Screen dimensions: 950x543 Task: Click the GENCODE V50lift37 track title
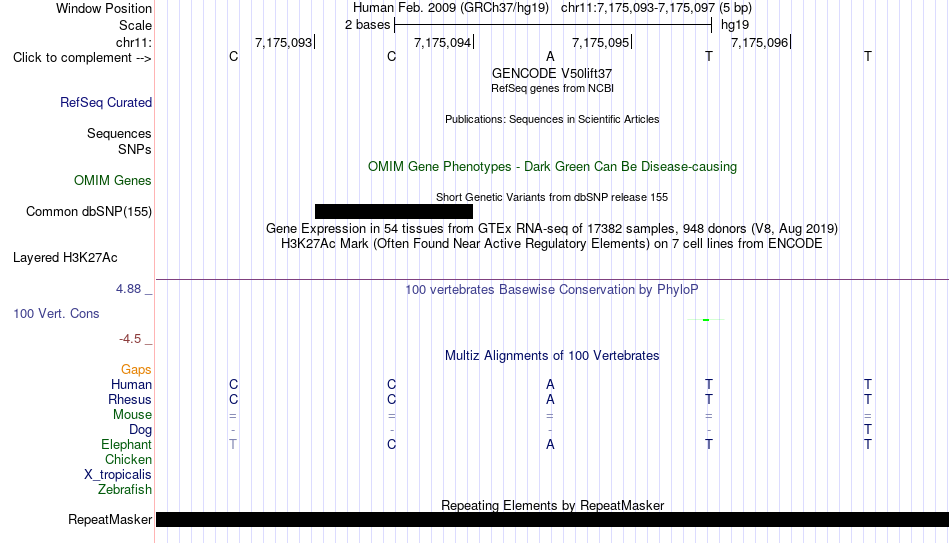tap(552, 73)
